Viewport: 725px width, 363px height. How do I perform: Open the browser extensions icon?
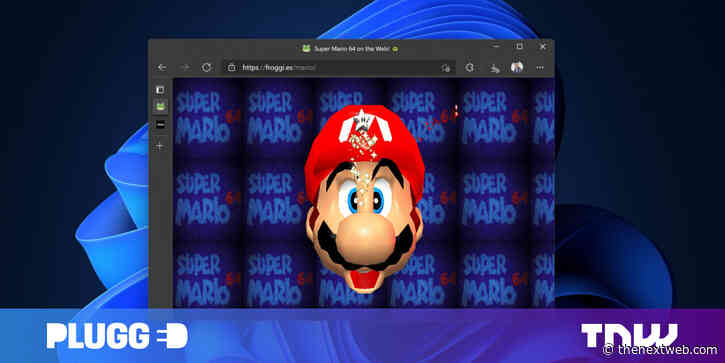coord(470,68)
